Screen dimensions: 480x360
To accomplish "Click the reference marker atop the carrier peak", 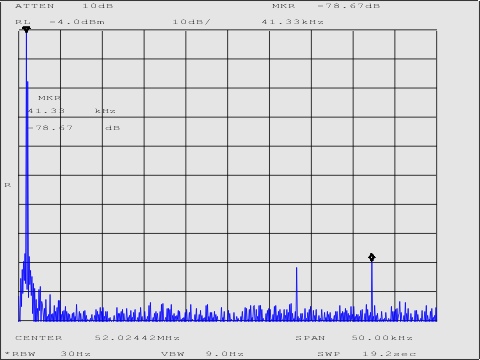I will 26,29.
